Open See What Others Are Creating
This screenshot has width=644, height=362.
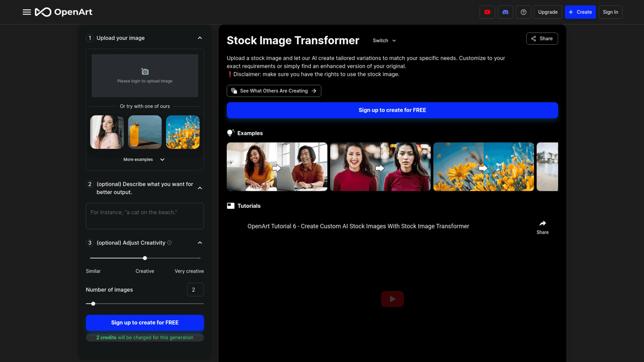273,90
